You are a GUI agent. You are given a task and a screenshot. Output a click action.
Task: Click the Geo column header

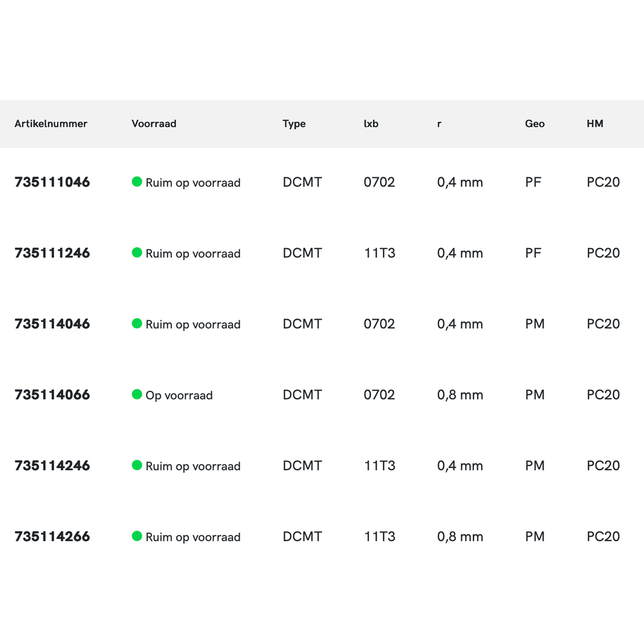point(535,124)
